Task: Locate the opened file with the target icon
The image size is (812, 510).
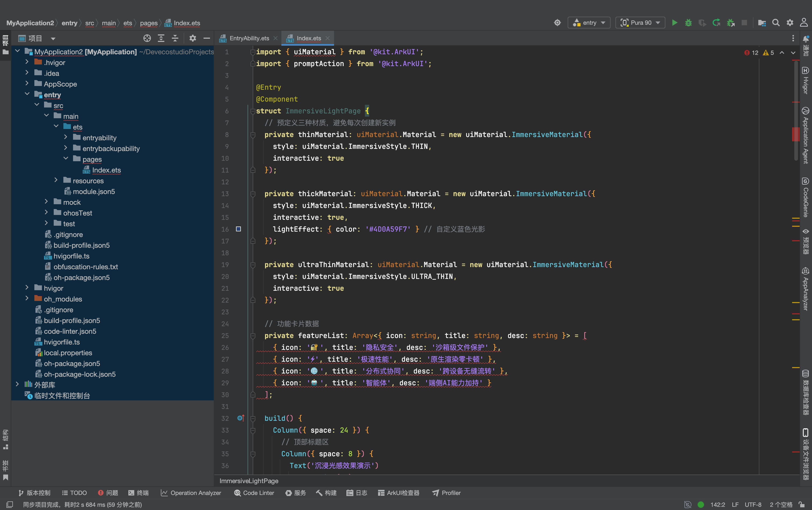Action: point(147,38)
